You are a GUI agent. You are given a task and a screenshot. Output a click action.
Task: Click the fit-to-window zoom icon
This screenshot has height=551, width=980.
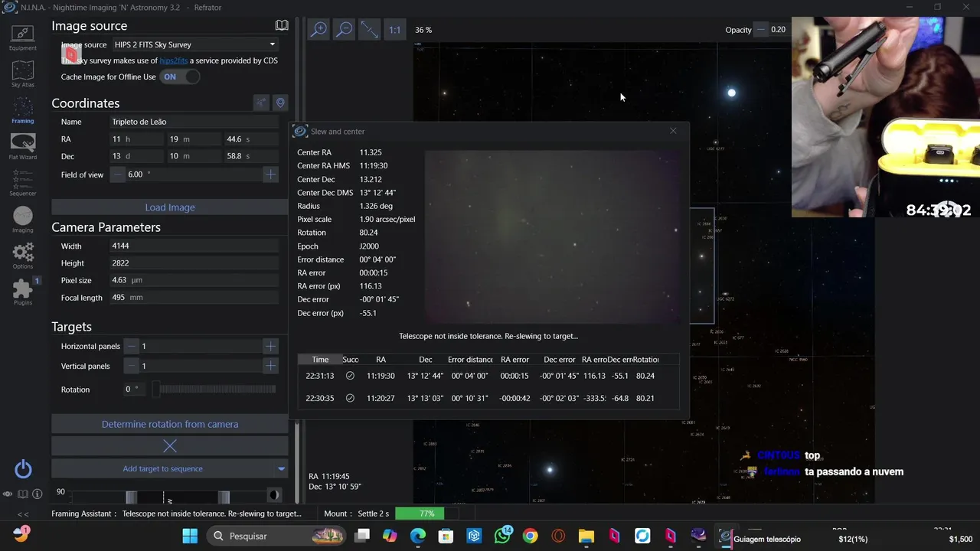pyautogui.click(x=370, y=30)
